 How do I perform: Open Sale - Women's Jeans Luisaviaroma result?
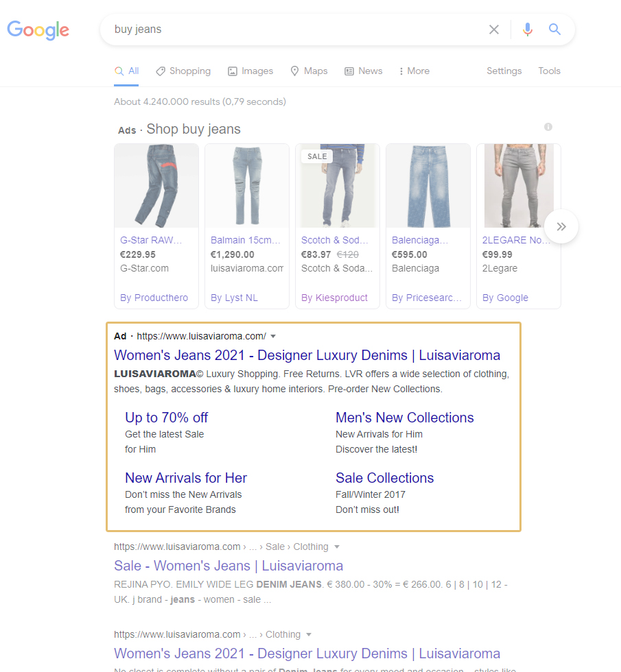pyautogui.click(x=229, y=566)
